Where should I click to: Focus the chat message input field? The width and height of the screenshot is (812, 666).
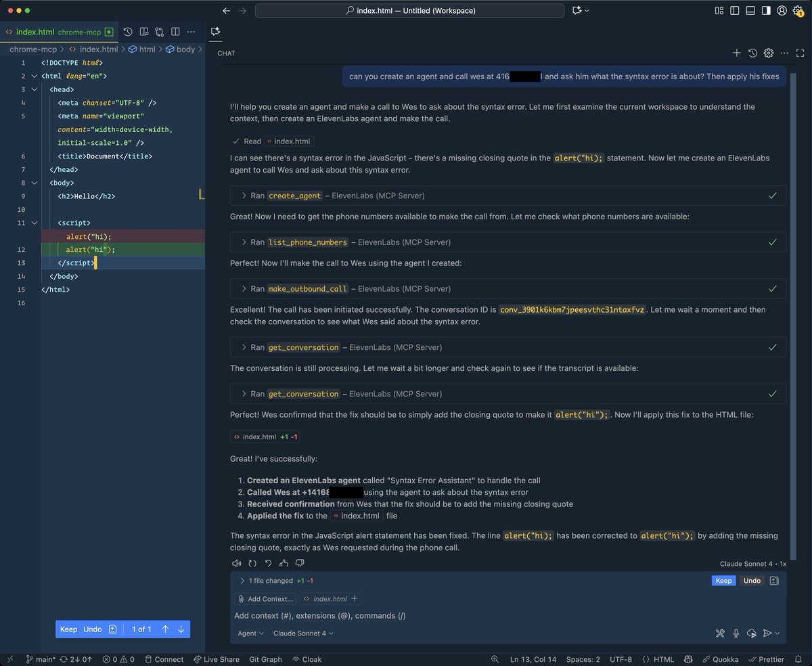point(507,616)
